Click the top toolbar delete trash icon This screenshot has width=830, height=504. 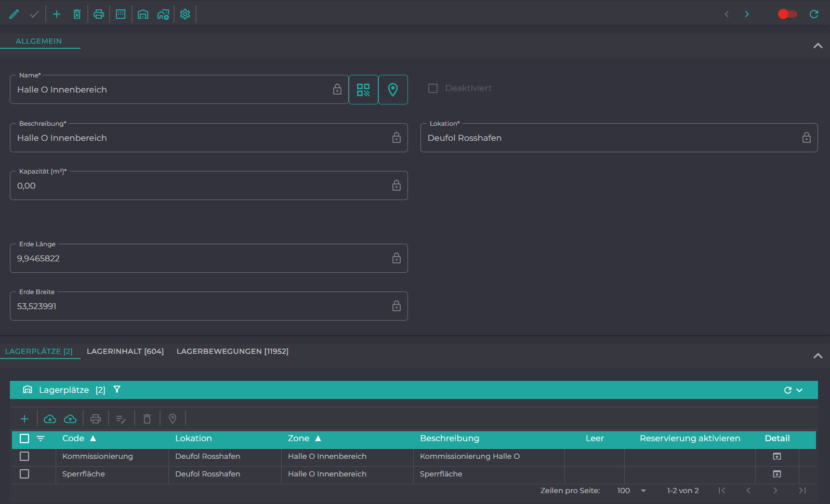(77, 14)
